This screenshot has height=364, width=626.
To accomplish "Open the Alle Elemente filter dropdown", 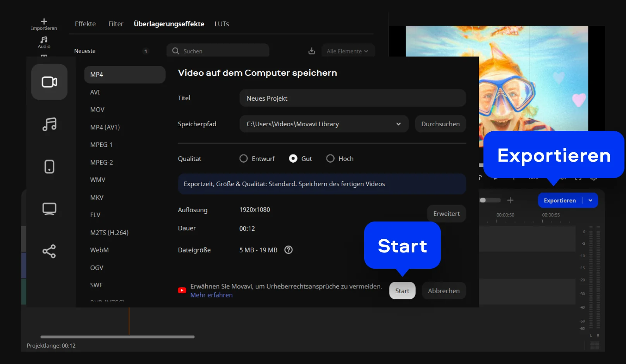I will (x=347, y=51).
